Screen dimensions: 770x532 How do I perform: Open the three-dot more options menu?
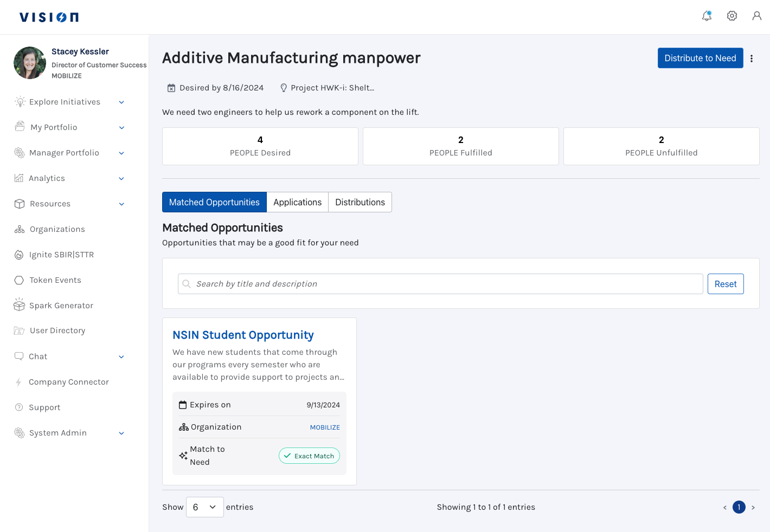point(752,59)
